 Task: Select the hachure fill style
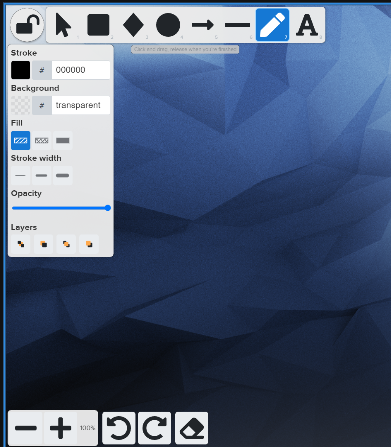tap(21, 141)
